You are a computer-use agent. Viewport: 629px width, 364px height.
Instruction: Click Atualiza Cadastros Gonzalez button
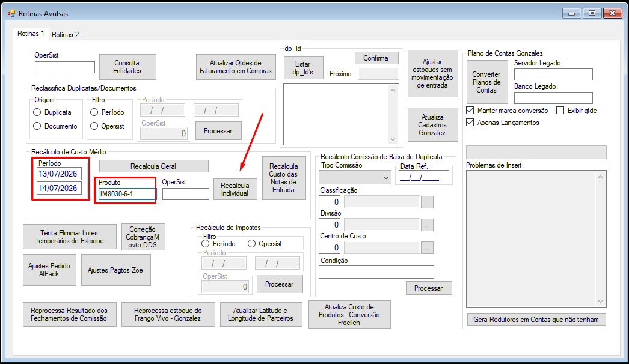432,125
